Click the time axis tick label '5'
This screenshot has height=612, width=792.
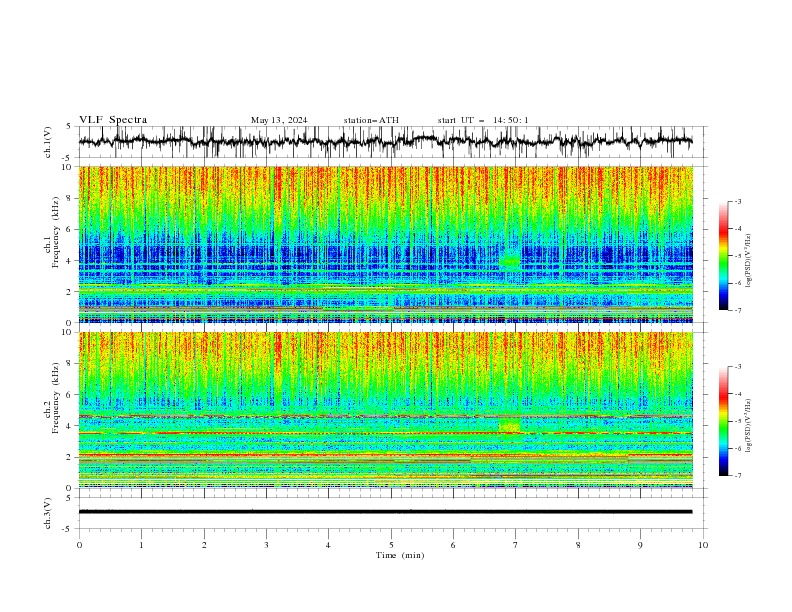pos(391,545)
